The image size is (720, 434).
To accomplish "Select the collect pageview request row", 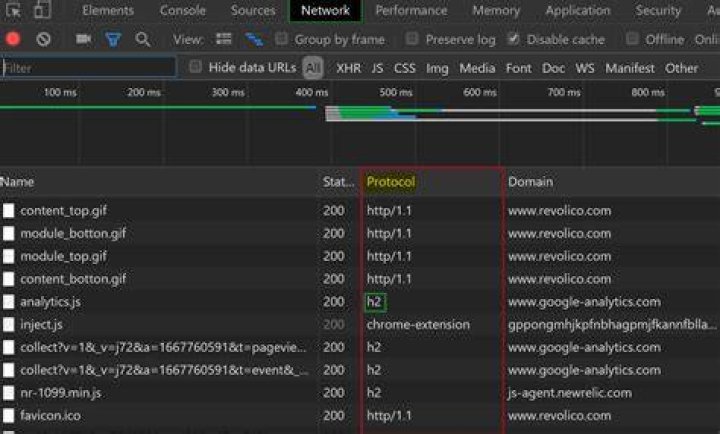I will [x=360, y=347].
